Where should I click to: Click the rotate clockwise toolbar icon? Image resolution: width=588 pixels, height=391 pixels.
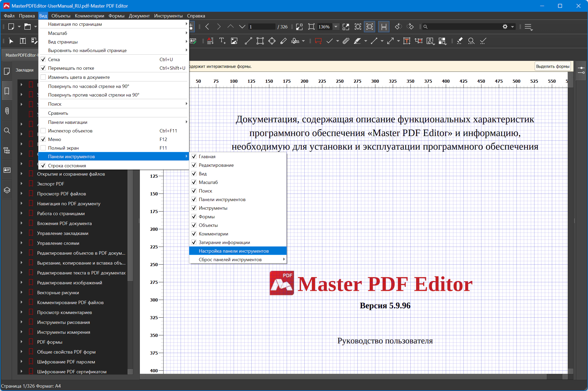coord(410,27)
